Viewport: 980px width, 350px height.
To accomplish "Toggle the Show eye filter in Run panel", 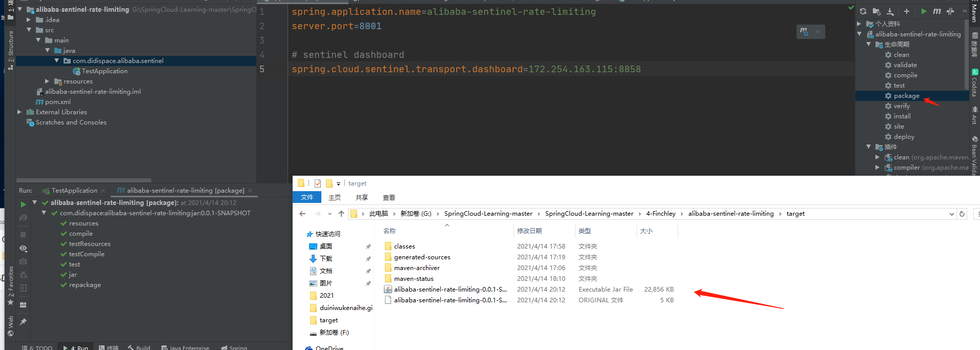I will tap(23, 248).
